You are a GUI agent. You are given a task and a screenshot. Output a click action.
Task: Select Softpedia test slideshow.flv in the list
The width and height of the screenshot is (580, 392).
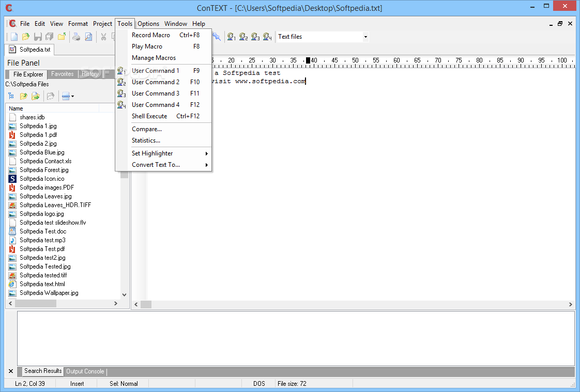tap(53, 223)
